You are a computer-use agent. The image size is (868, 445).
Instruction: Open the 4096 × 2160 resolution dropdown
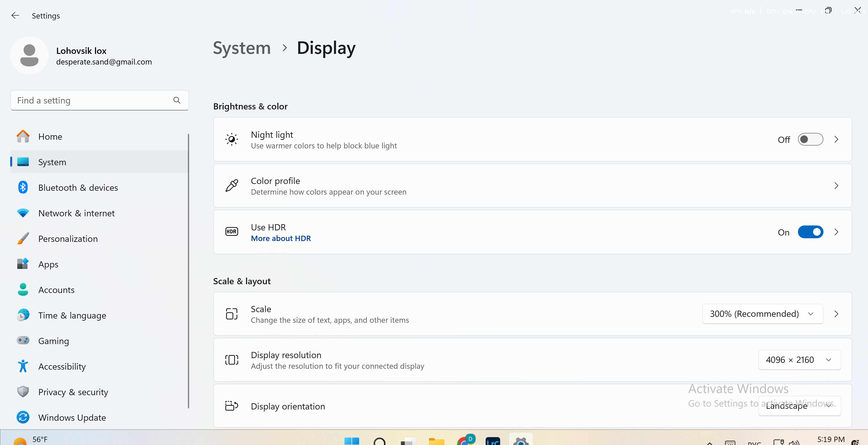799,360
